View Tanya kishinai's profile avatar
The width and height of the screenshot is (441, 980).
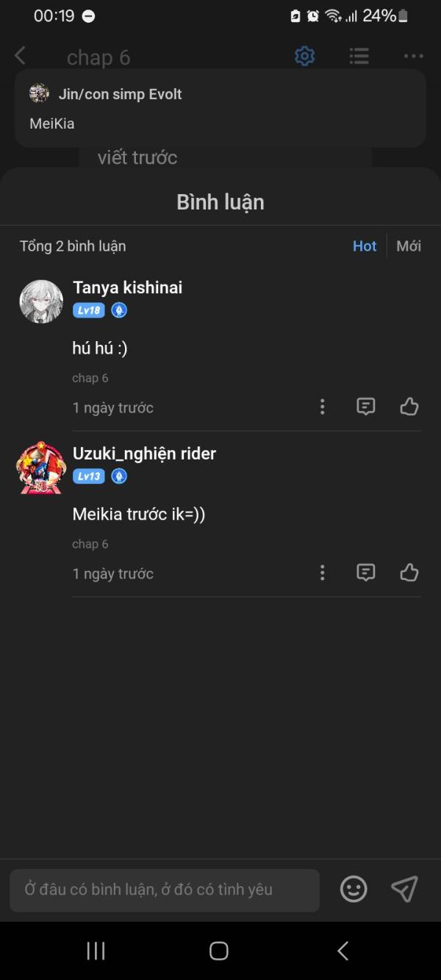(41, 301)
